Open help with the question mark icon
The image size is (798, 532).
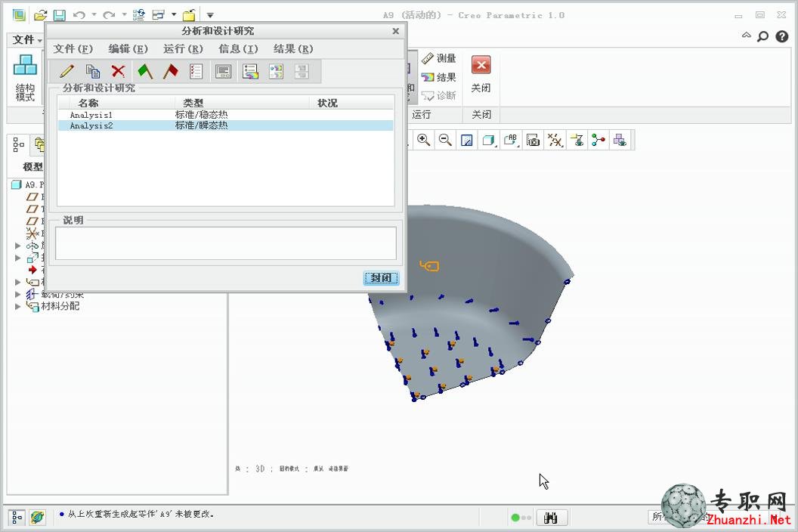781,36
